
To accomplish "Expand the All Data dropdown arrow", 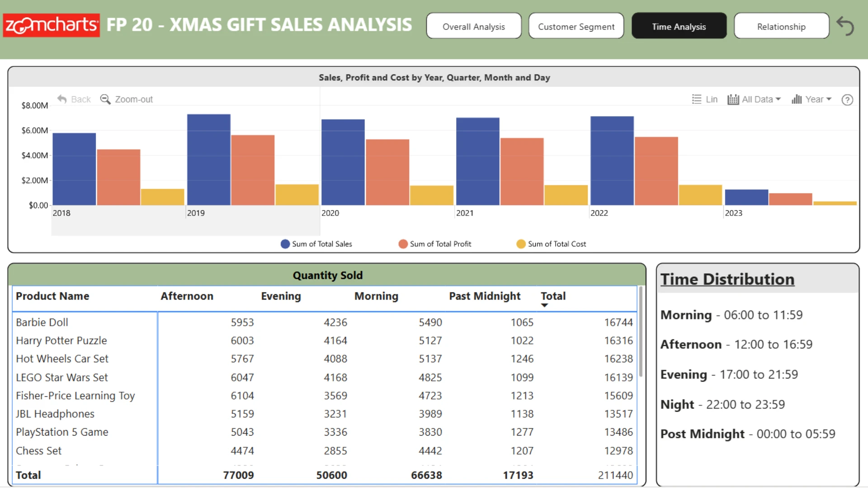I will tap(778, 99).
